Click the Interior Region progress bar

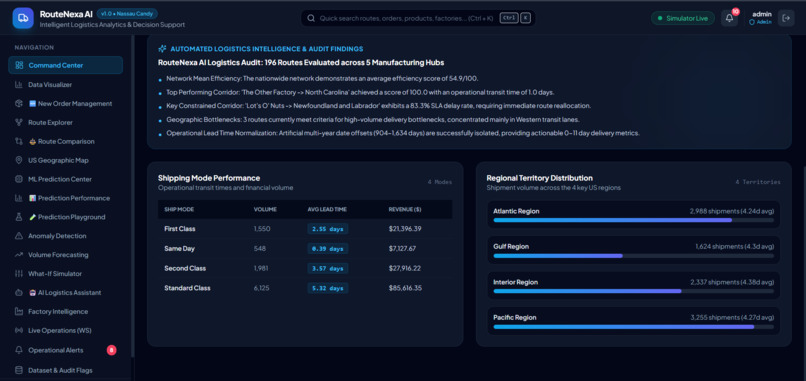(633, 291)
